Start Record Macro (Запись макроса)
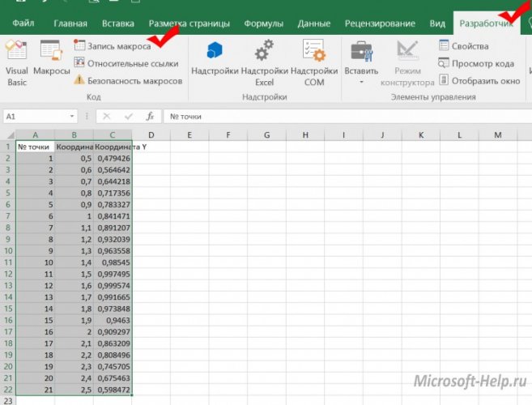The width and height of the screenshot is (532, 405). pos(113,47)
